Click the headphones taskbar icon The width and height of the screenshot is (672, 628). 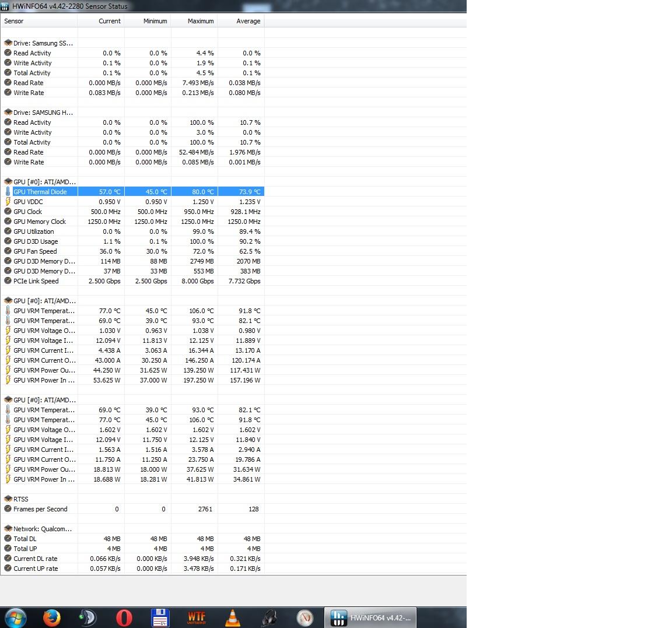pyautogui.click(x=269, y=618)
